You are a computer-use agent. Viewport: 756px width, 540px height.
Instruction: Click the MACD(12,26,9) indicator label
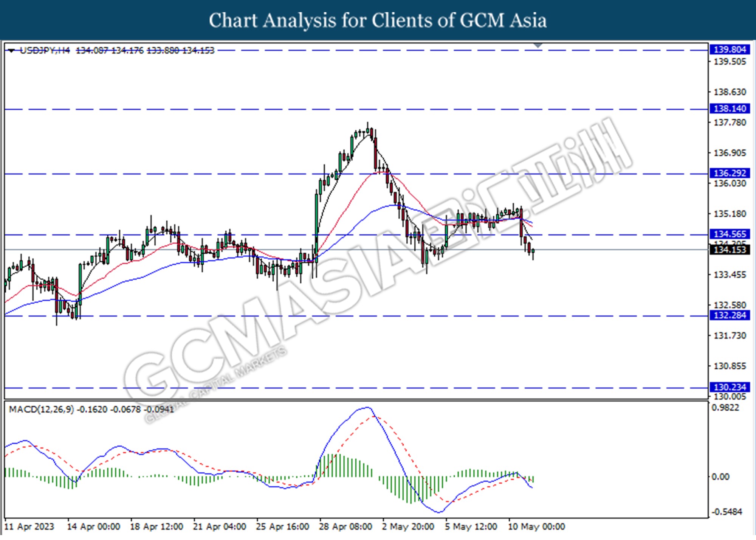42,410
